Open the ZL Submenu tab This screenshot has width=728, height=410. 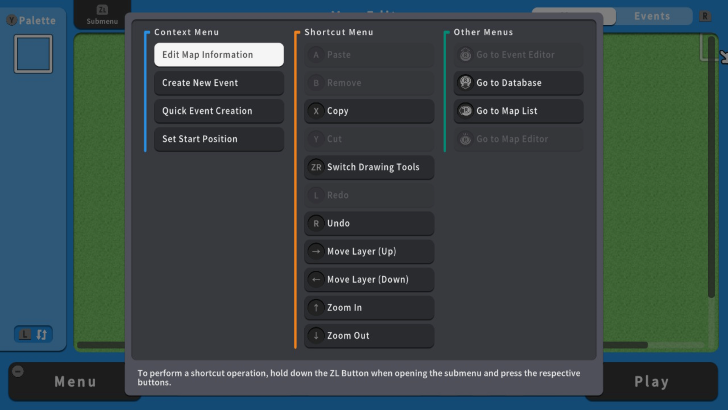pos(102,15)
